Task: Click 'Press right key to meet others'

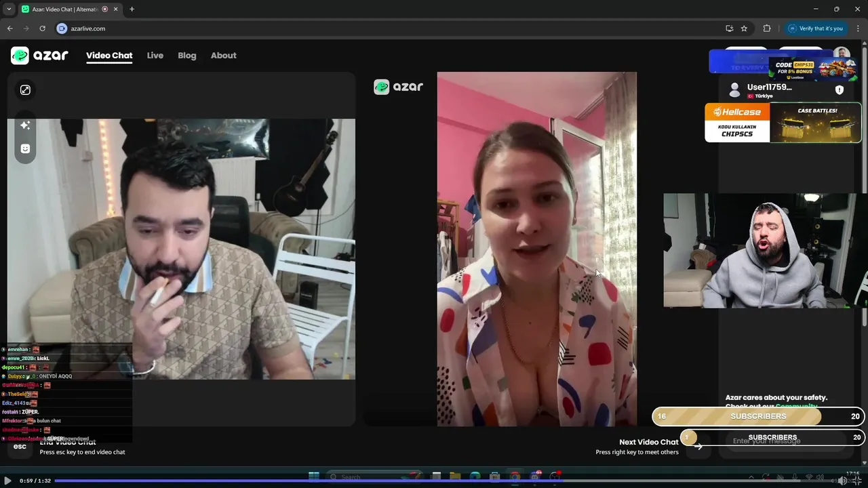Action: coord(637,452)
